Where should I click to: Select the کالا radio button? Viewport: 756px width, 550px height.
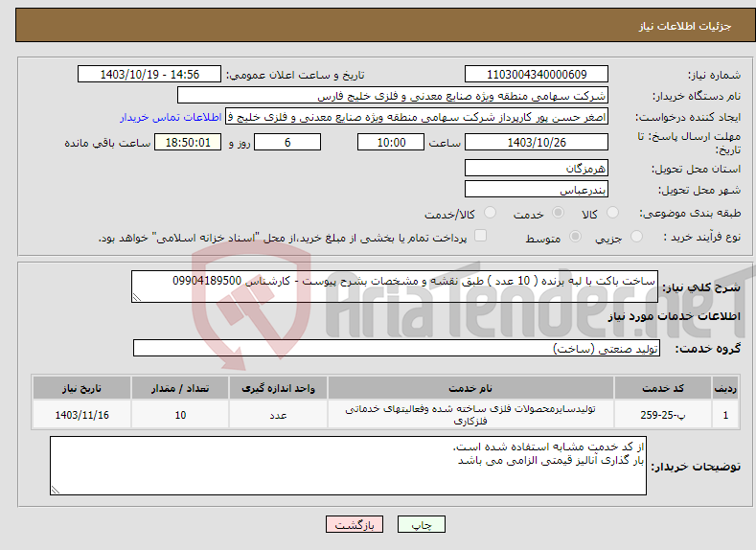pyautogui.click(x=612, y=213)
